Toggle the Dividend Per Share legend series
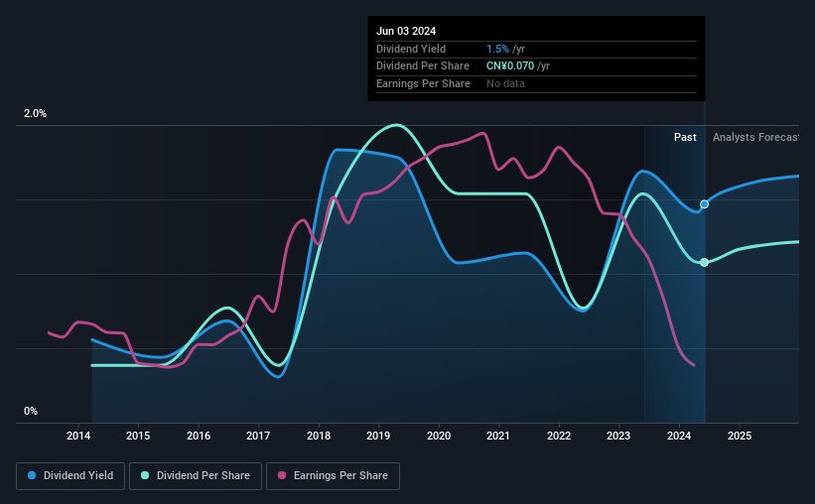815x504 pixels. click(196, 476)
